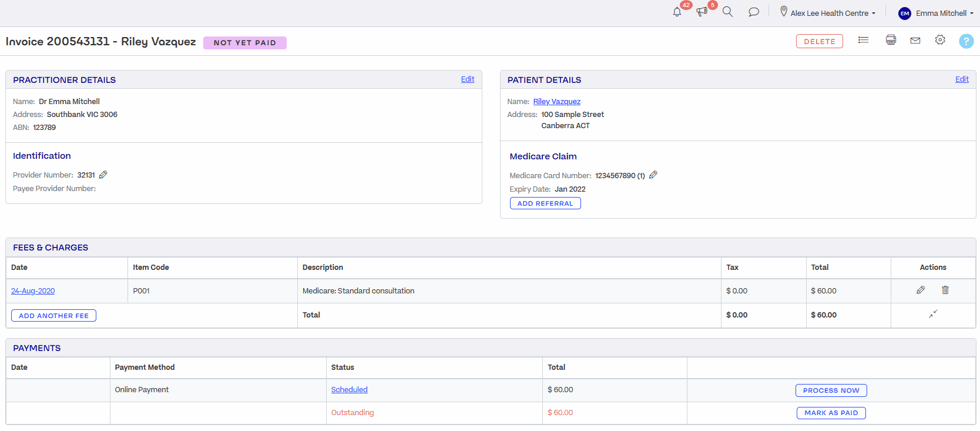
Task: Edit provider number with pencil icon
Action: point(103,175)
